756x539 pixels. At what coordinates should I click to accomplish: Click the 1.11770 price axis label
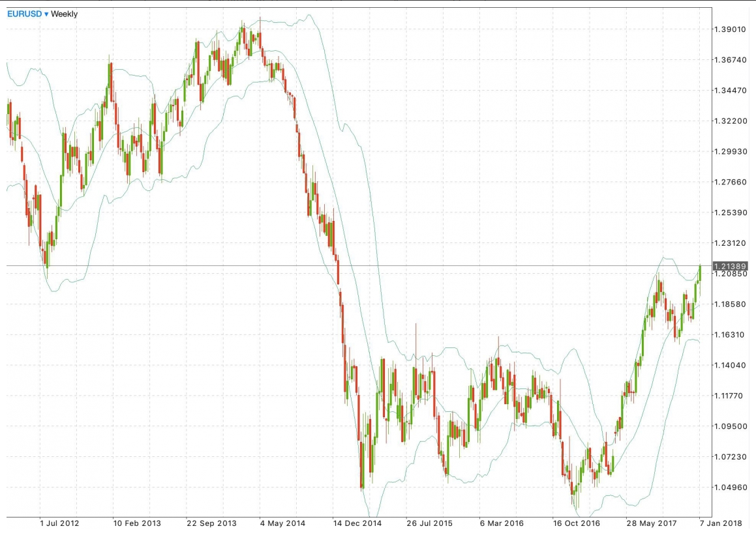click(x=730, y=396)
